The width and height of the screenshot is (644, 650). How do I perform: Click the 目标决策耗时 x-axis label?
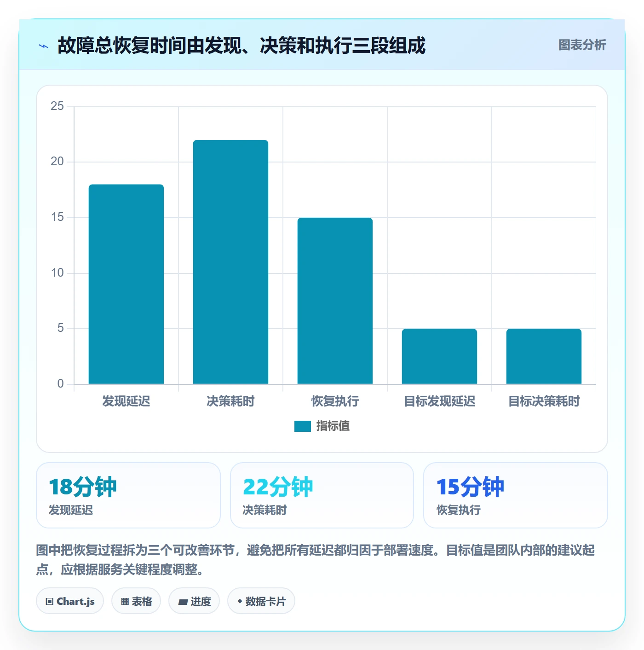(544, 401)
